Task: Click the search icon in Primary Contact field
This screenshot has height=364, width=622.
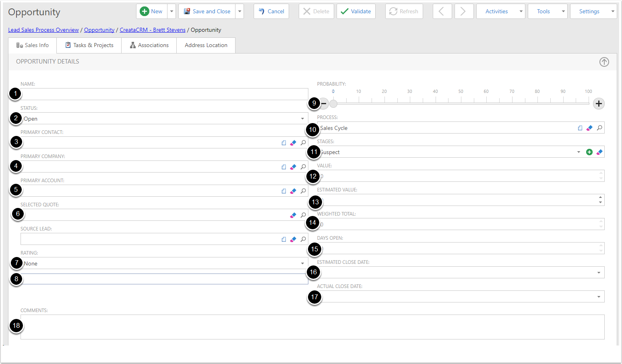Action: [303, 143]
